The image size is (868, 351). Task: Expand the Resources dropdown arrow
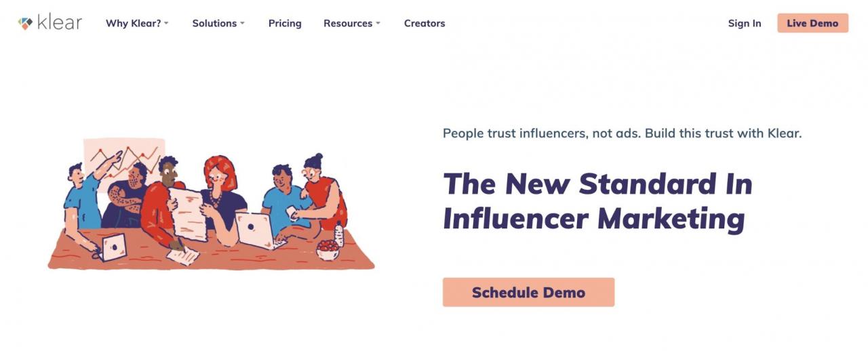[378, 24]
